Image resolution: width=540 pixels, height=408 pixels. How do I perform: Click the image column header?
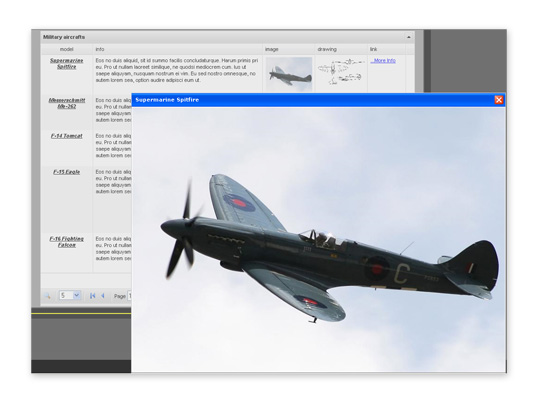click(289, 49)
